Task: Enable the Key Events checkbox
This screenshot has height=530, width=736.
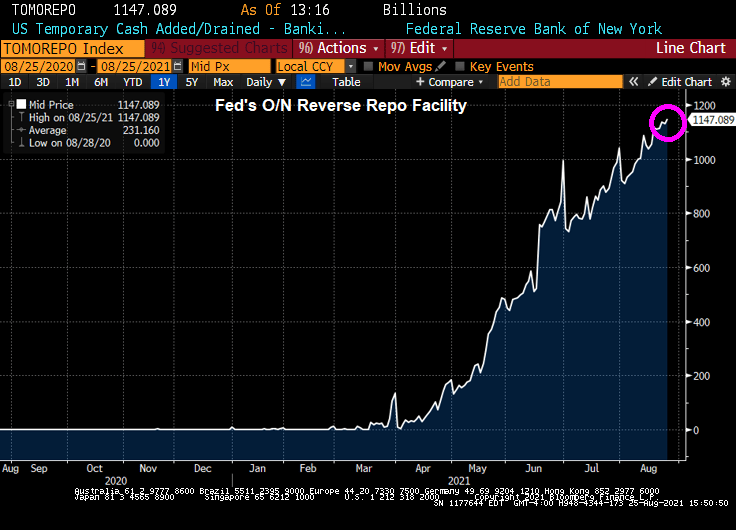Action: (459, 66)
